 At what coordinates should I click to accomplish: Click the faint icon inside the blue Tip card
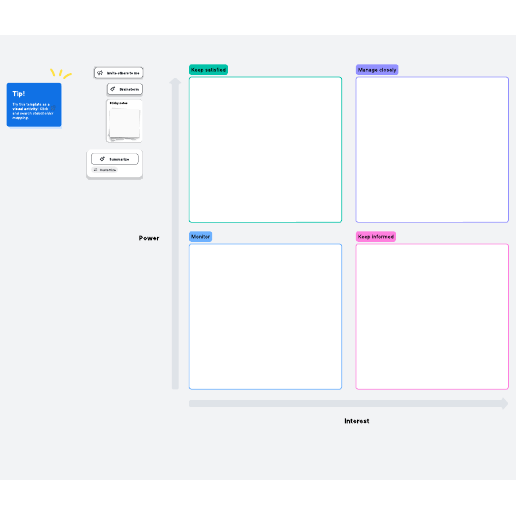(x=53, y=108)
